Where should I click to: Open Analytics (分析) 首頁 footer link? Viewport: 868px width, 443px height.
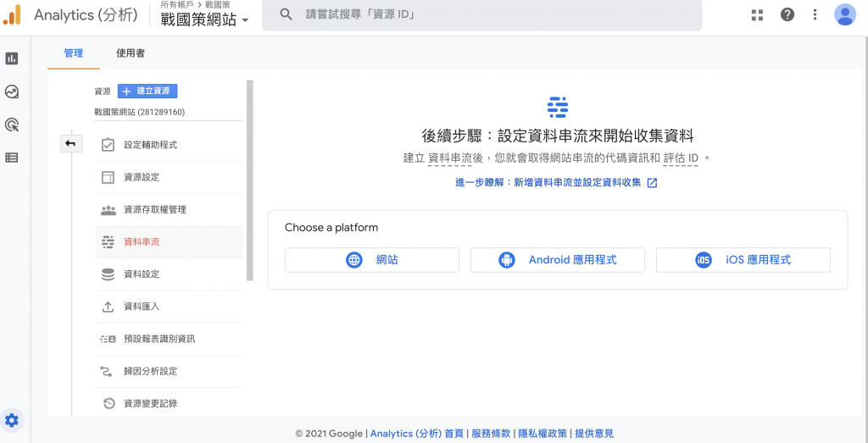(417, 434)
